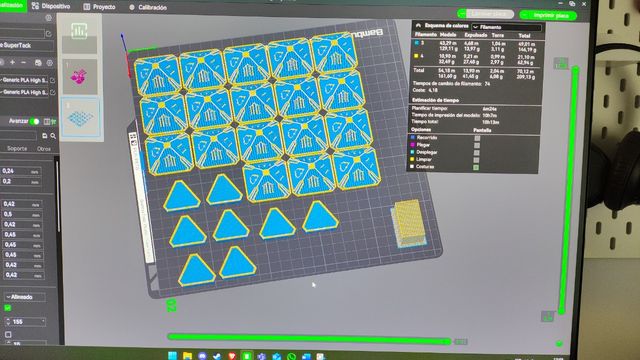Select plate 1 thumbnail with pink models

coord(80,77)
